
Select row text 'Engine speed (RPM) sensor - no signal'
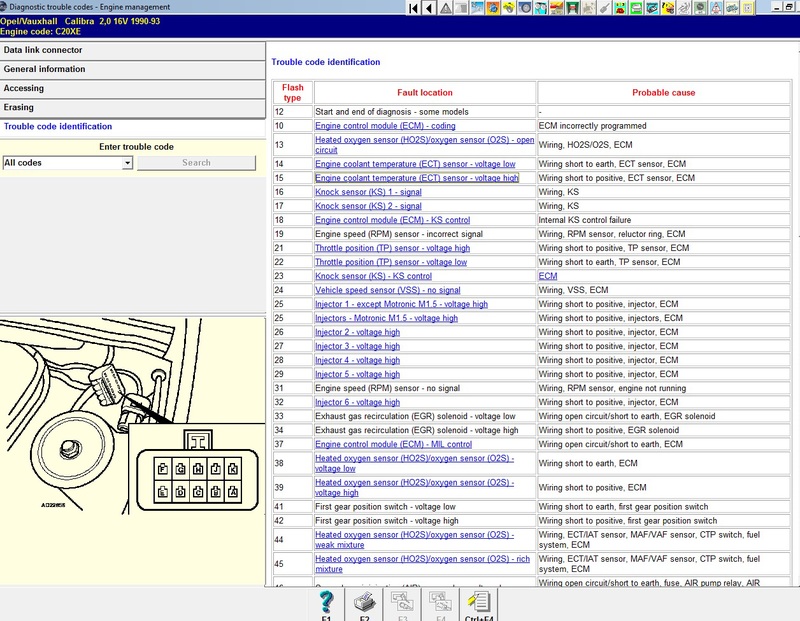click(x=387, y=388)
